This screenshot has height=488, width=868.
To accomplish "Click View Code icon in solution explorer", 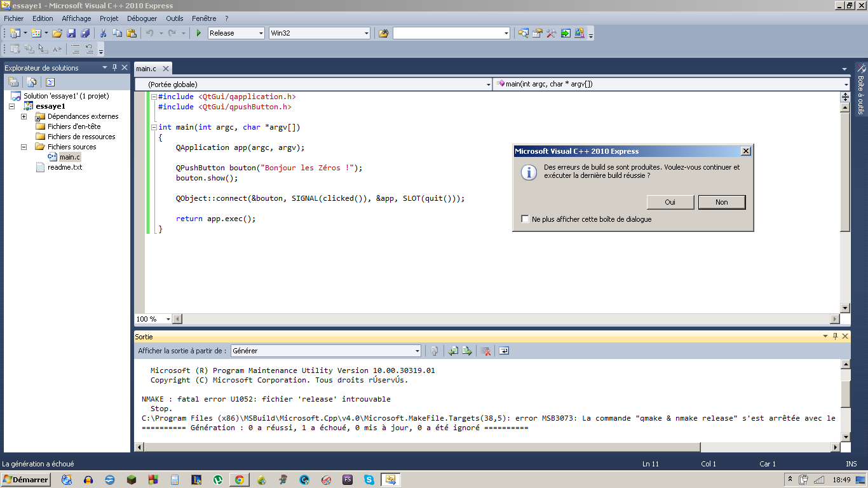I will pyautogui.click(x=50, y=82).
